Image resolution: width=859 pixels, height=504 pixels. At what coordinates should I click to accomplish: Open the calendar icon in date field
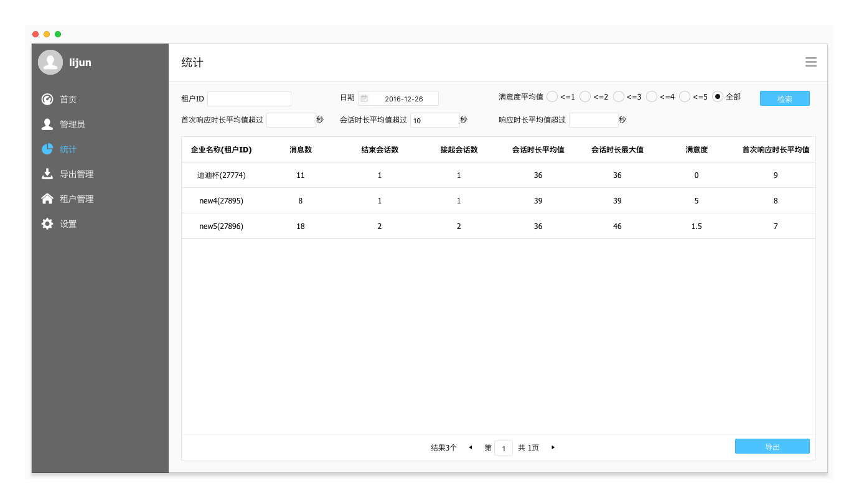tap(365, 98)
